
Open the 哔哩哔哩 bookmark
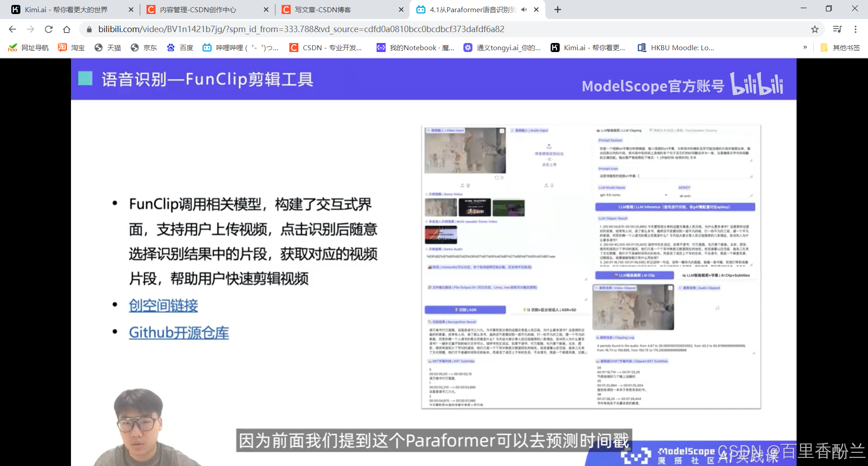(x=241, y=48)
